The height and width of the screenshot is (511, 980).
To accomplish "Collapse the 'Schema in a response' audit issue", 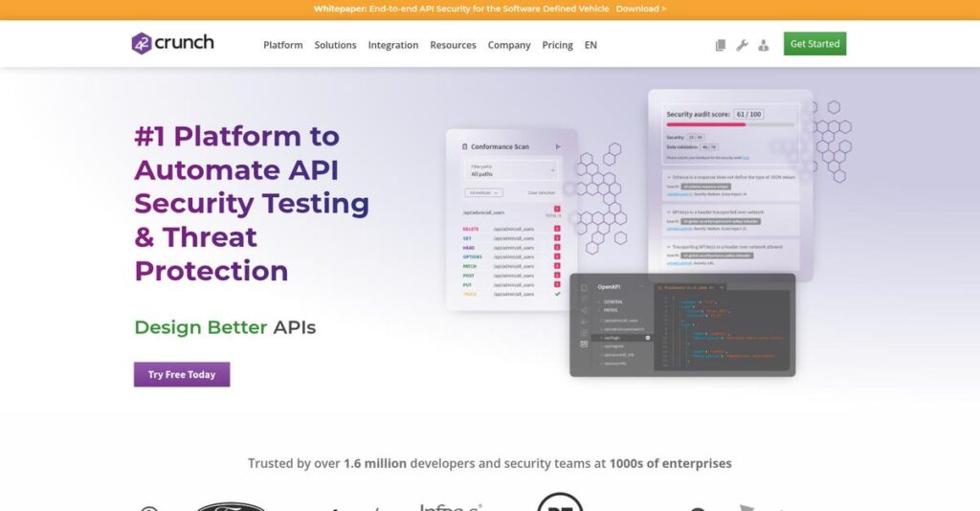I will click(x=669, y=177).
